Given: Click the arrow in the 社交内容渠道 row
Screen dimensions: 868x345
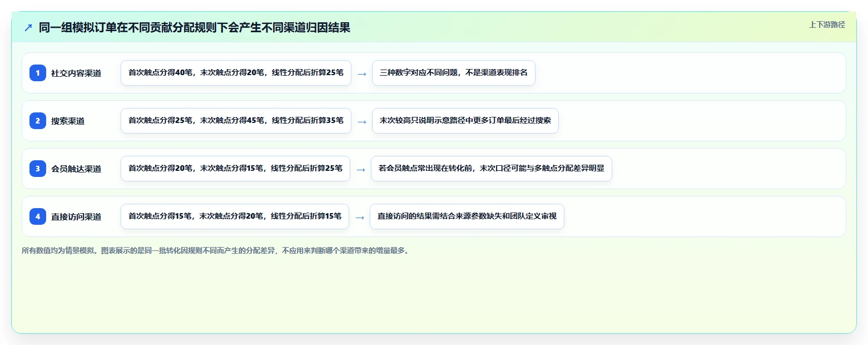Looking at the screenshot, I should tap(361, 73).
